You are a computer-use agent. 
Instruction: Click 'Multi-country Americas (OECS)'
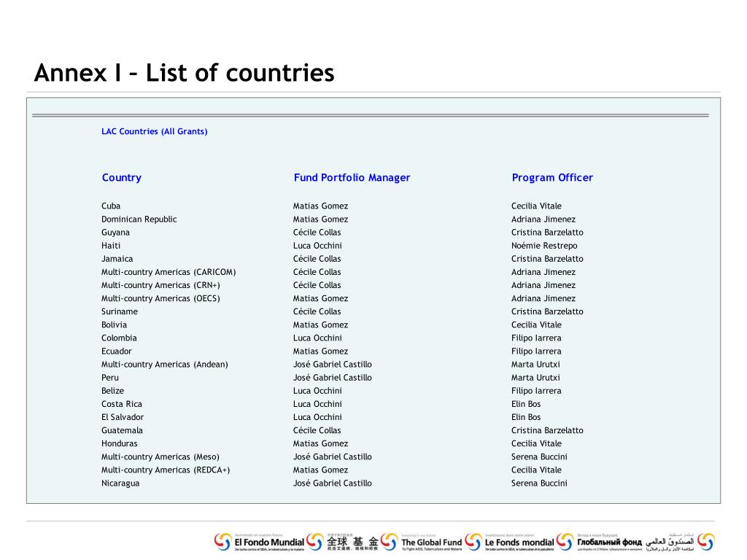coord(160,298)
